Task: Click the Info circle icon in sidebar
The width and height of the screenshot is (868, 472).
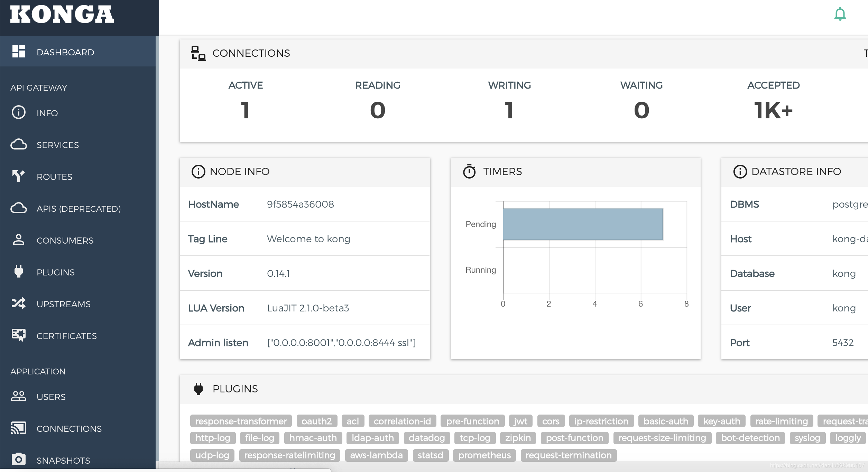Action: pyautogui.click(x=19, y=112)
